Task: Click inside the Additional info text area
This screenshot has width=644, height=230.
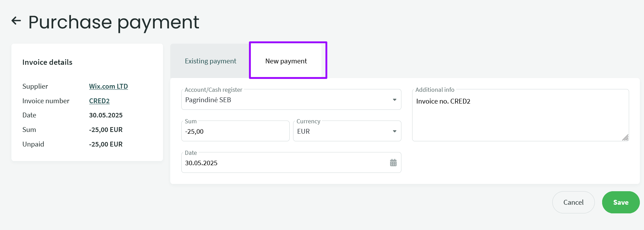Action: pos(520,118)
